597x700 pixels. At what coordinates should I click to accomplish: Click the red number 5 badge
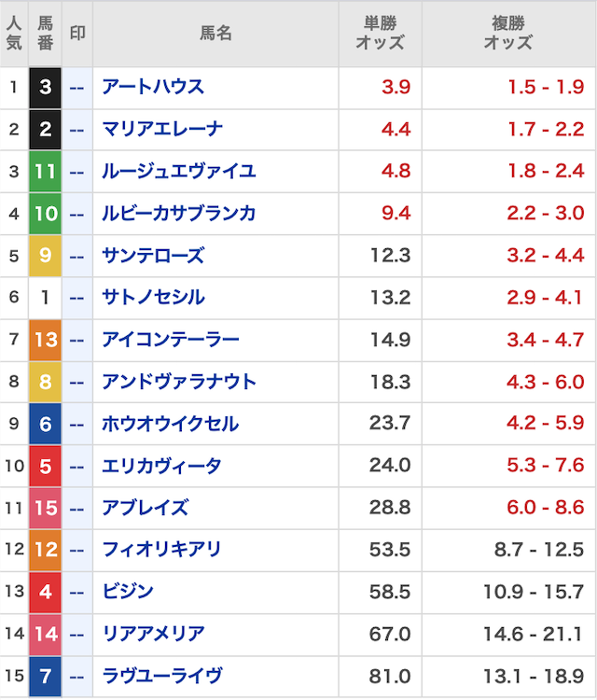pos(45,466)
